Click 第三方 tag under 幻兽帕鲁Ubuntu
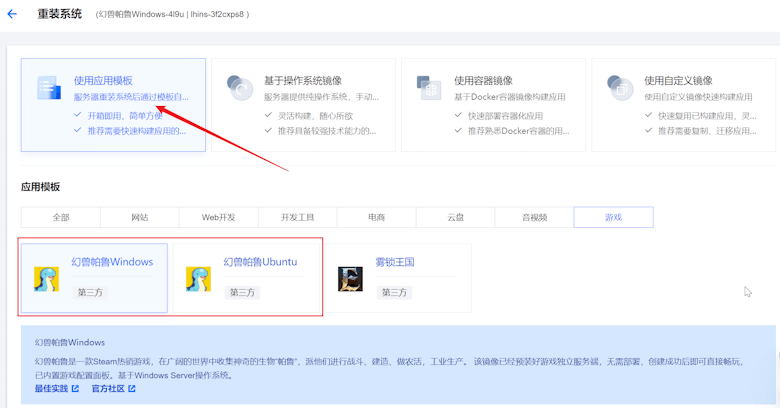 tap(242, 293)
